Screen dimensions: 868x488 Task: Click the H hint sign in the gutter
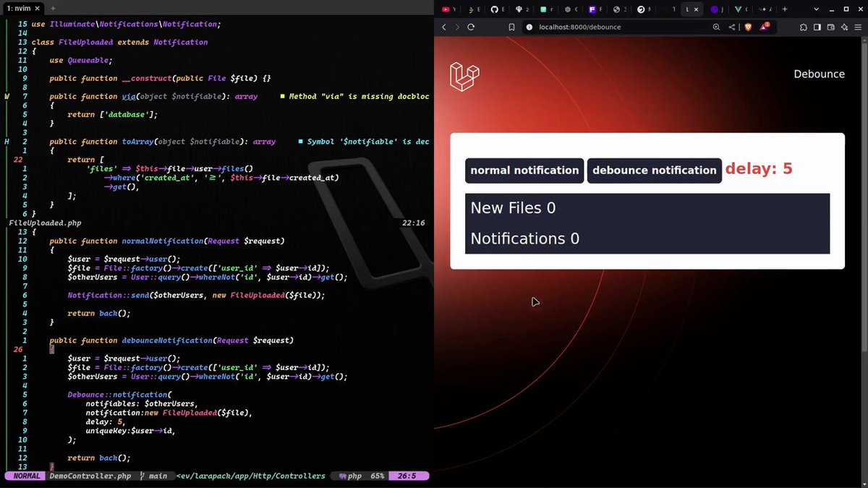(x=7, y=142)
